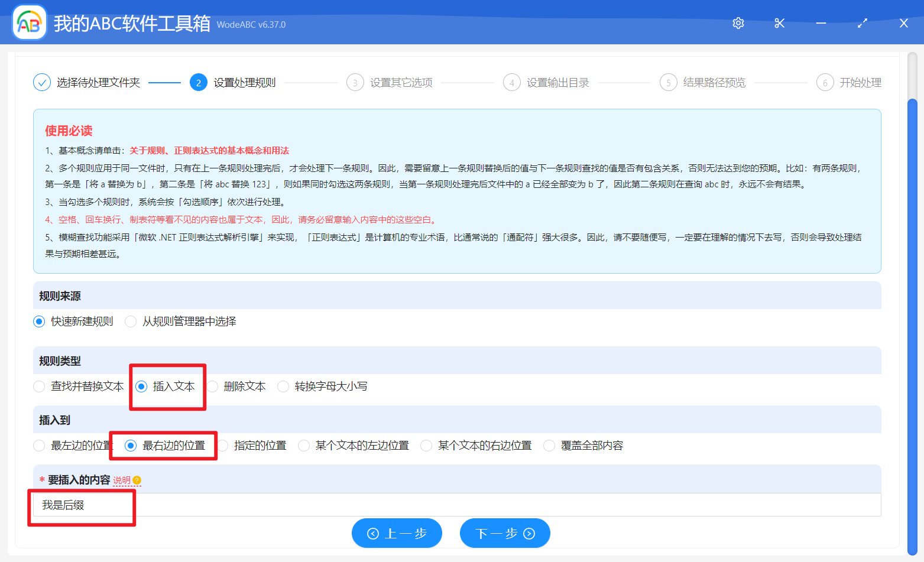Select 从规则管理器中选择 radio option
924x562 pixels.
131,321
